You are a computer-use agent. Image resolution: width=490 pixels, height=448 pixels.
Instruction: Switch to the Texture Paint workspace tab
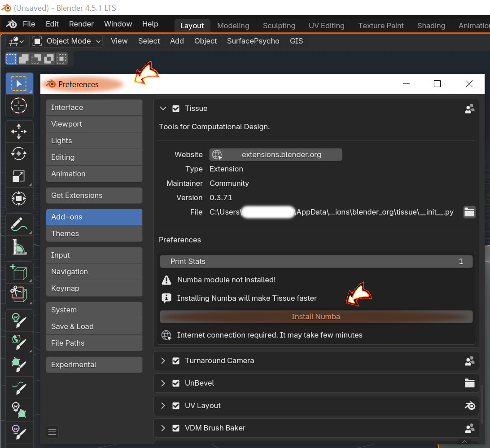[381, 26]
